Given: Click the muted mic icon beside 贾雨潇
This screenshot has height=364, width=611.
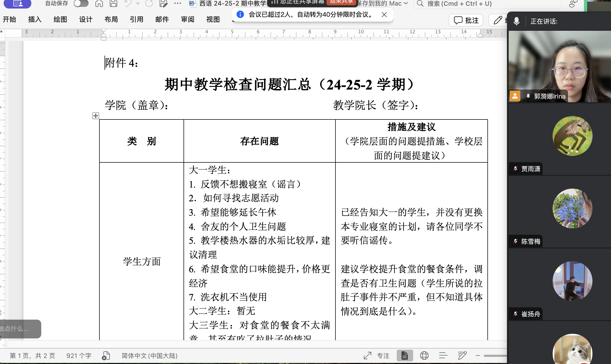Looking at the screenshot, I should pyautogui.click(x=515, y=168).
